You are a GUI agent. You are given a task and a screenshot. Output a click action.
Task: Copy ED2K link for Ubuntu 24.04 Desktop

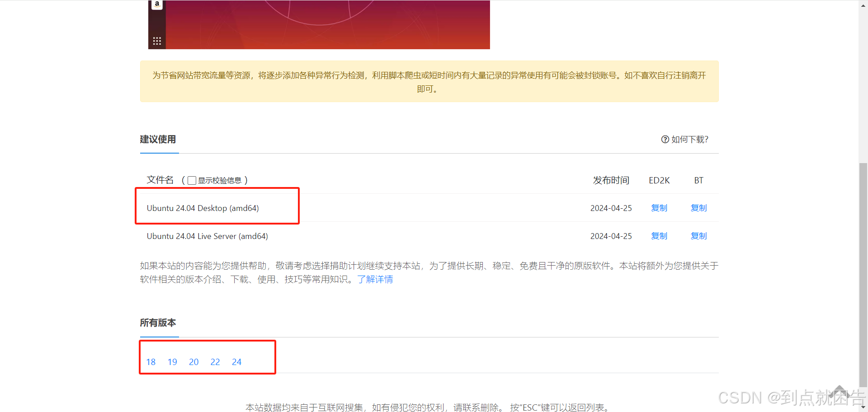click(659, 208)
